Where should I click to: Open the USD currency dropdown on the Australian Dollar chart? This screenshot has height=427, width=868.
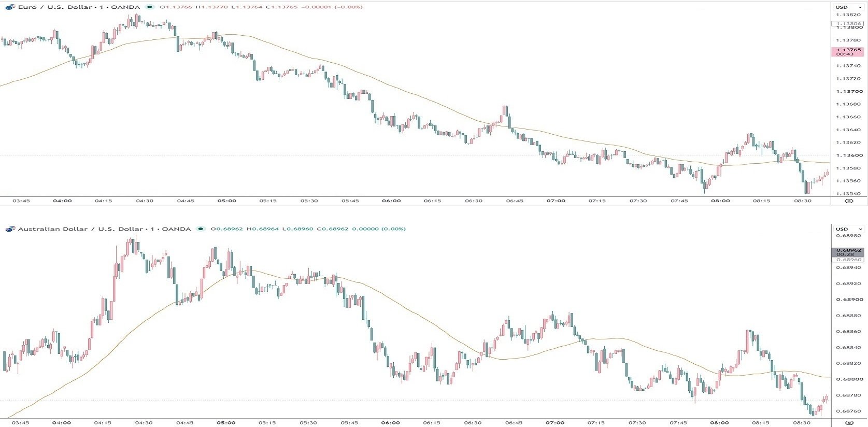tap(848, 229)
